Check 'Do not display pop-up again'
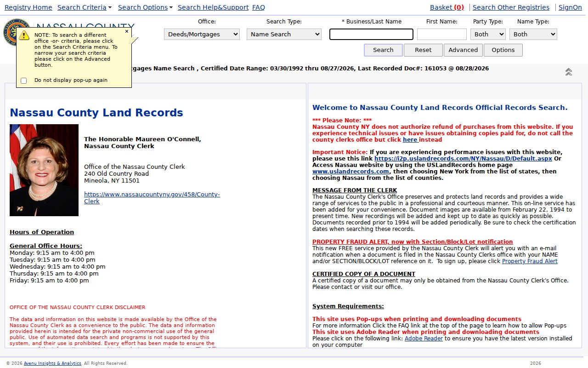The height and width of the screenshot is (368, 588). pos(24,80)
